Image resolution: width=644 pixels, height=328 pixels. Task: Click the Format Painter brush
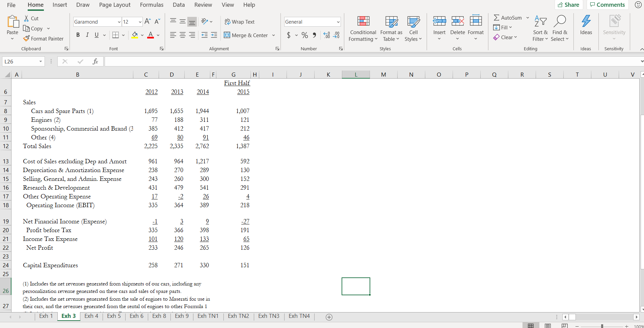pyautogui.click(x=26, y=39)
